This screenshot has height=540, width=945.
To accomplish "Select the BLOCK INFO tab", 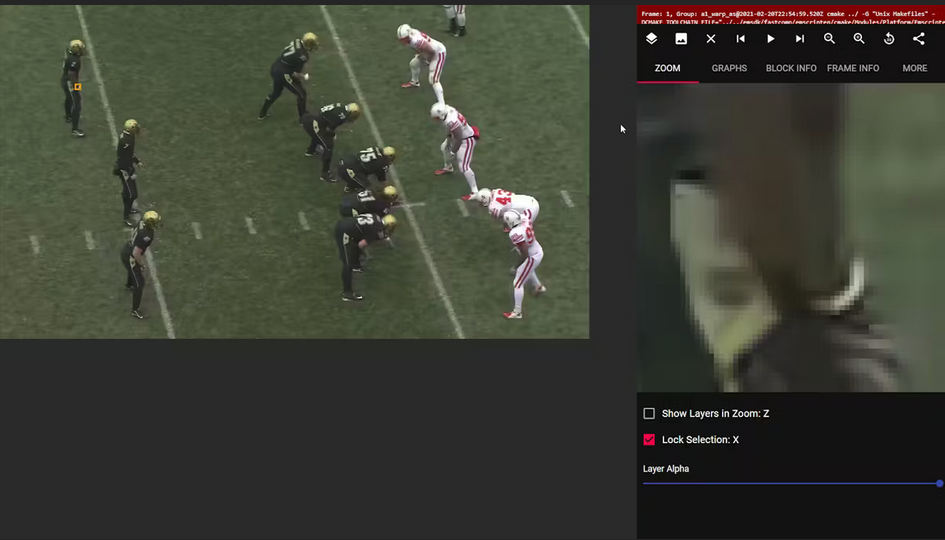I will coord(791,68).
